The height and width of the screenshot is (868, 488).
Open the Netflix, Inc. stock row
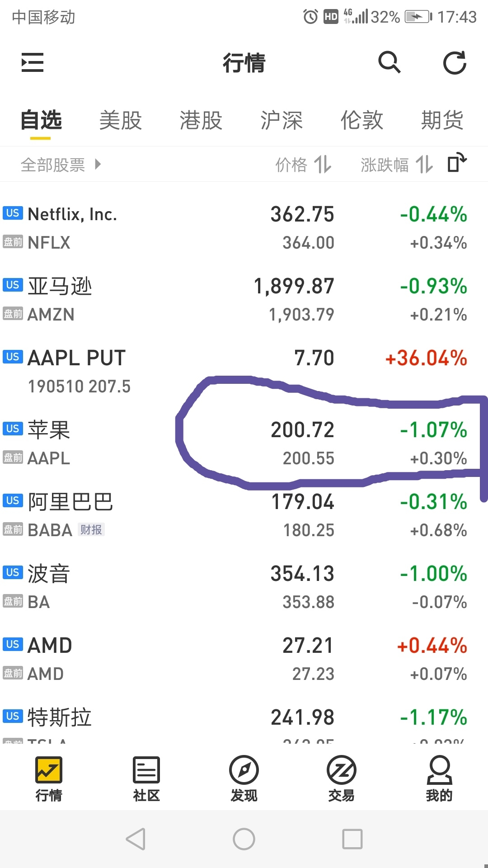point(244,228)
